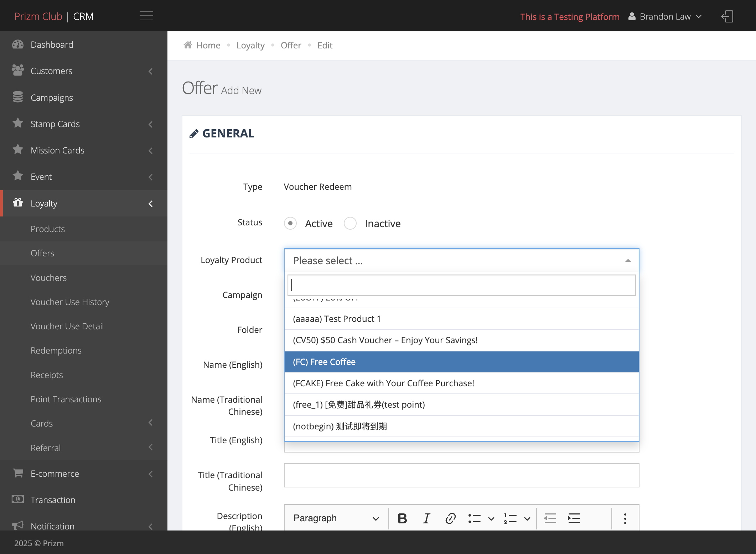The width and height of the screenshot is (756, 554).
Task: Click the Home breadcrumb house icon
Action: [188, 45]
